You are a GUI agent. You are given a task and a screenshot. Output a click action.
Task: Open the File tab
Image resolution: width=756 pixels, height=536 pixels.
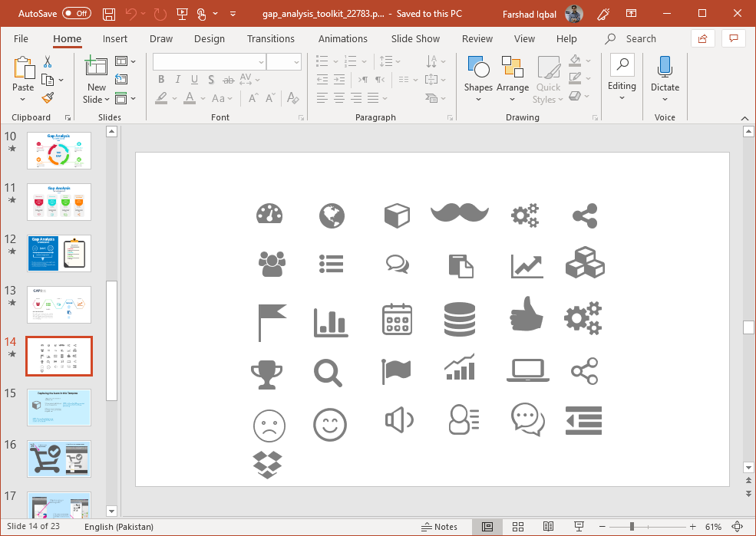pyautogui.click(x=21, y=38)
